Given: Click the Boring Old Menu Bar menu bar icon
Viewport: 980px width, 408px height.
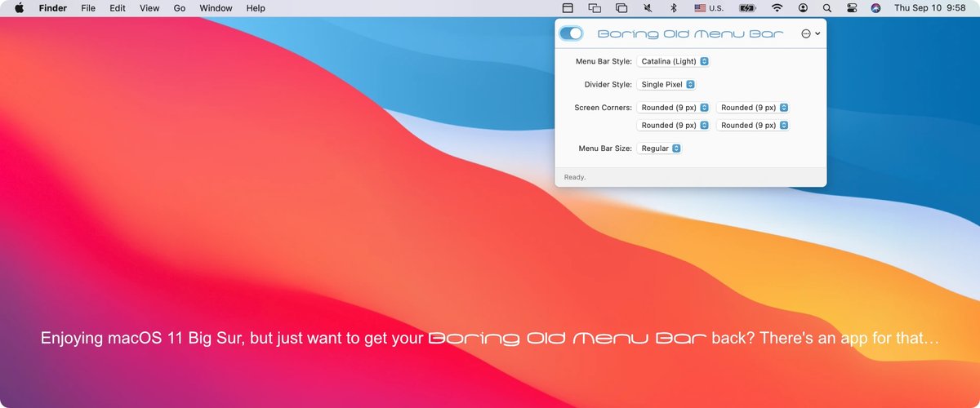Looking at the screenshot, I should (568, 8).
